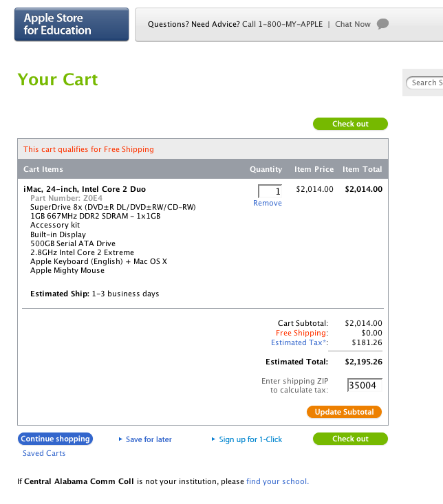
Task: Open the Free Shipping link in the totals
Action: pos(302,333)
